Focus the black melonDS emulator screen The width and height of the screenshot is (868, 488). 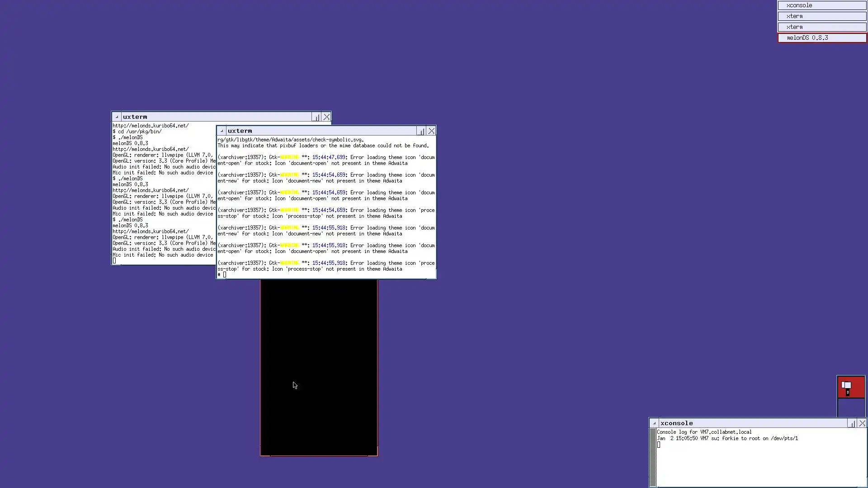coord(319,367)
